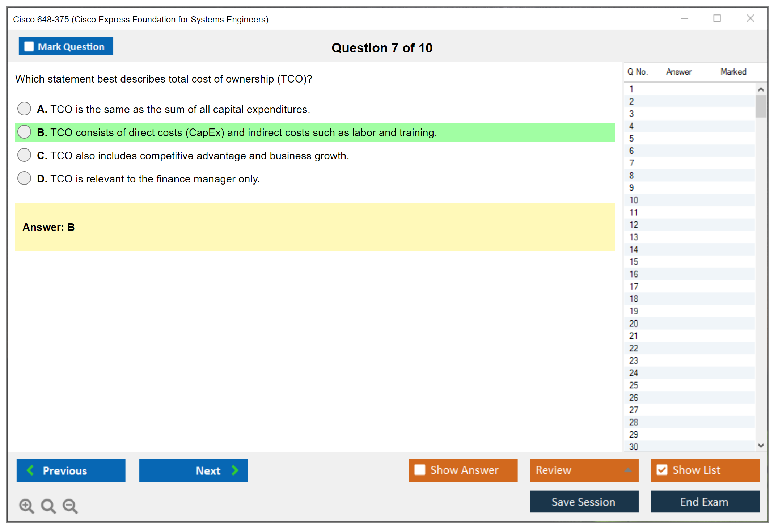Jump to question 15 in list
Viewport: 778px width, 532px height.
[x=634, y=262]
